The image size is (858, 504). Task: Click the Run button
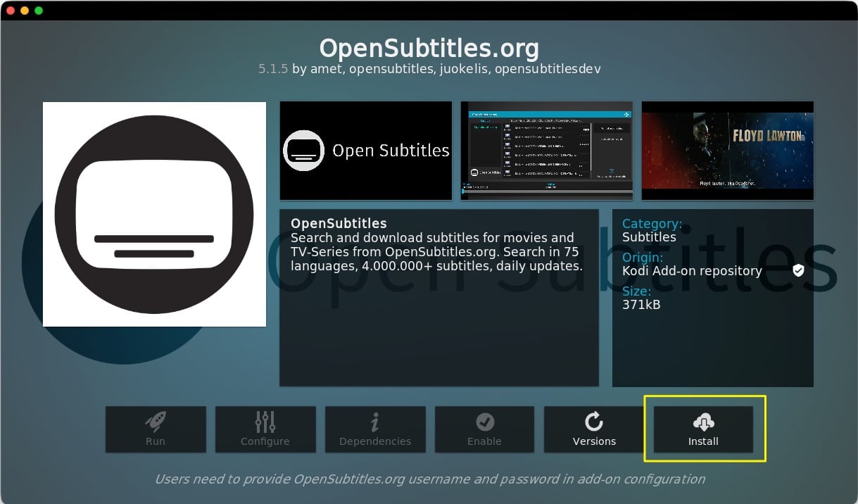(x=156, y=429)
